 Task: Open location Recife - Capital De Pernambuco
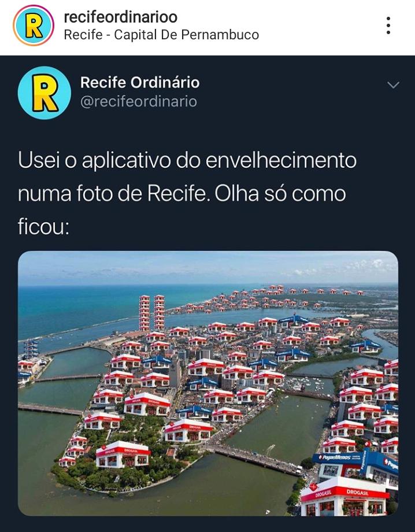161,35
